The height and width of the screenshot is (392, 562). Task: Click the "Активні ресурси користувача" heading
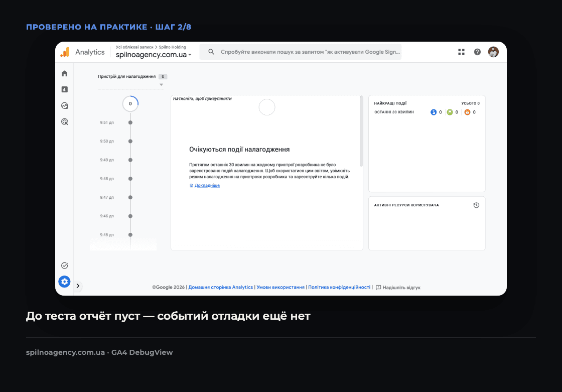coord(406,205)
